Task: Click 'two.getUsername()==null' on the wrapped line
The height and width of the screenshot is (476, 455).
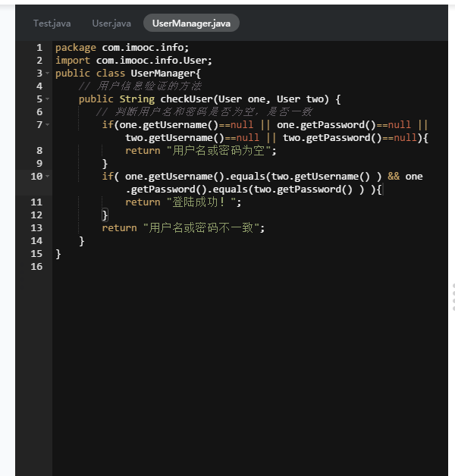Action: click(x=193, y=138)
